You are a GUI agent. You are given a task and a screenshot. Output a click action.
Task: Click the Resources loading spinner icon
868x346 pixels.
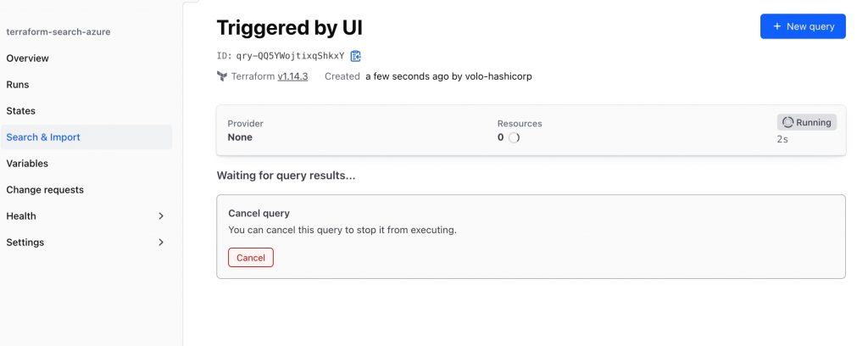click(x=514, y=137)
